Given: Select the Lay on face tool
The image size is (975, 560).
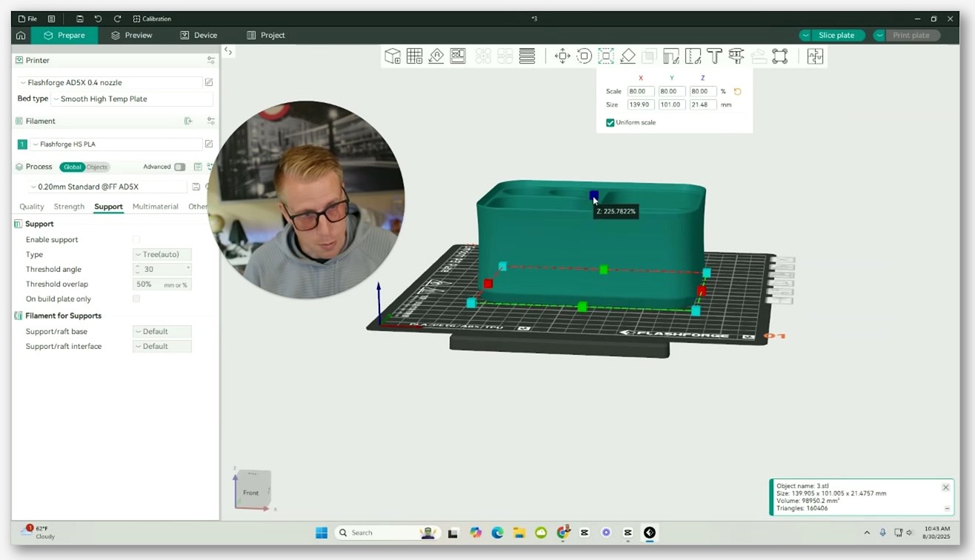Looking at the screenshot, I should click(x=628, y=56).
